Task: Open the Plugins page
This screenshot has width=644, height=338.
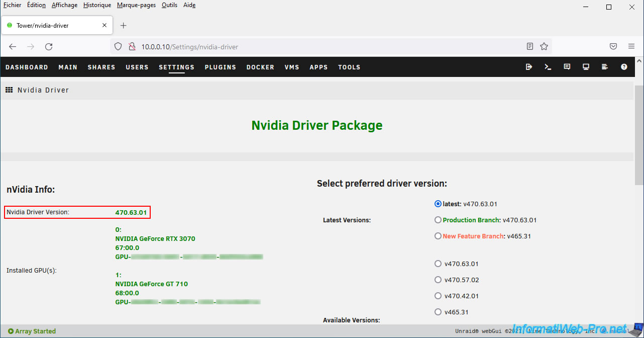Action: (220, 67)
